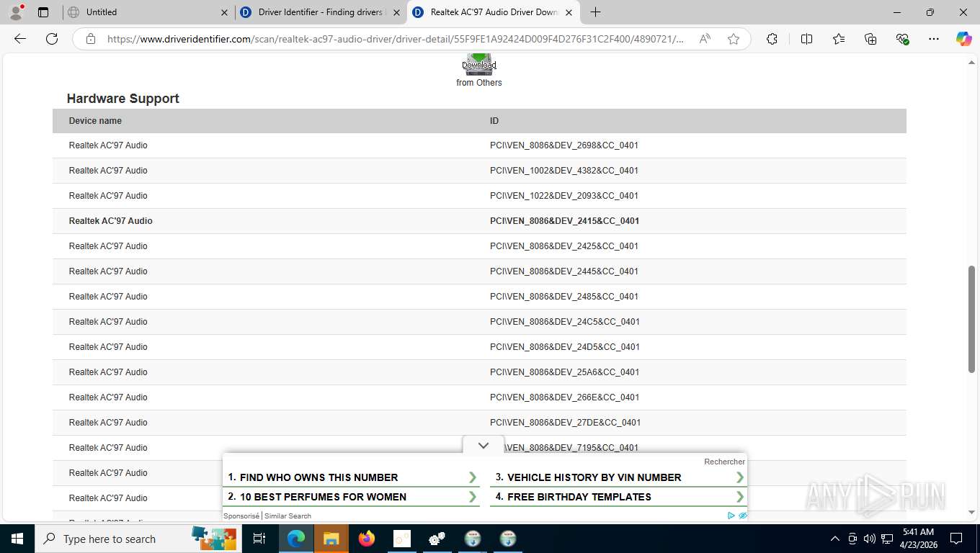Select ID PCI\VEN_8086&DEV_266E&CC_0401
Viewport: 980px width, 553px height.
565,397
